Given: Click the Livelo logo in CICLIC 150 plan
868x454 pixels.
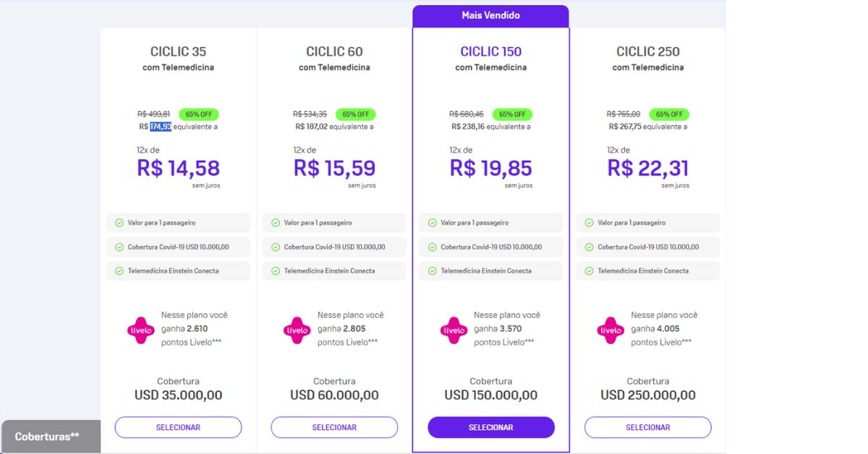Looking at the screenshot, I should 454,330.
